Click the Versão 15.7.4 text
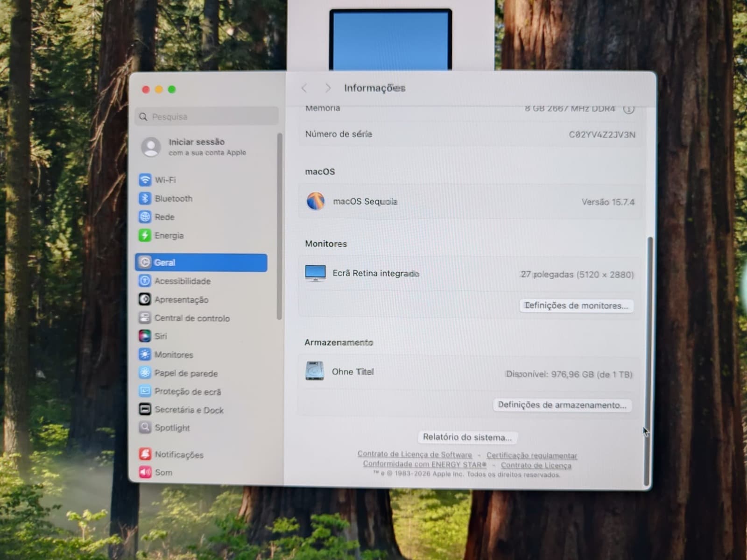Viewport: 747px width, 560px height. click(x=608, y=202)
